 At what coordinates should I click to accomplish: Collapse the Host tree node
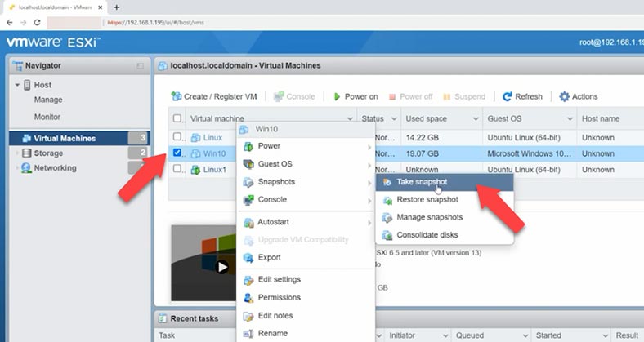coord(17,85)
